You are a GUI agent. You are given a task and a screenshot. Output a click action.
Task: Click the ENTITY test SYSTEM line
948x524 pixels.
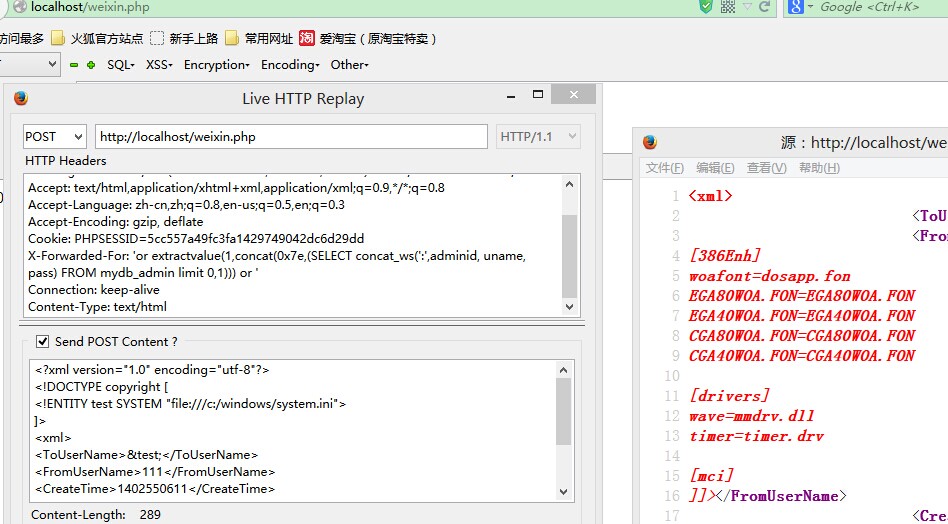coord(190,404)
